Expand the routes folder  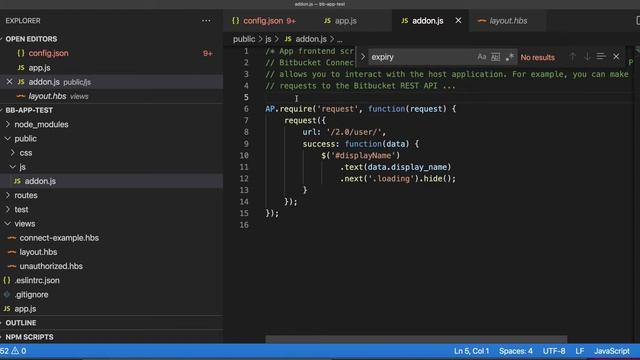[x=111, y=196]
